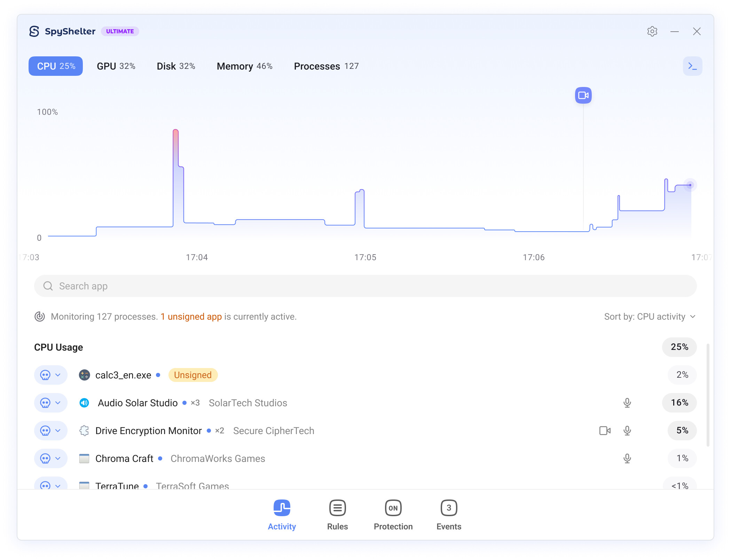Image resolution: width=731 pixels, height=560 pixels.
Task: Click the 17:06 time axis label
Action: point(534,257)
